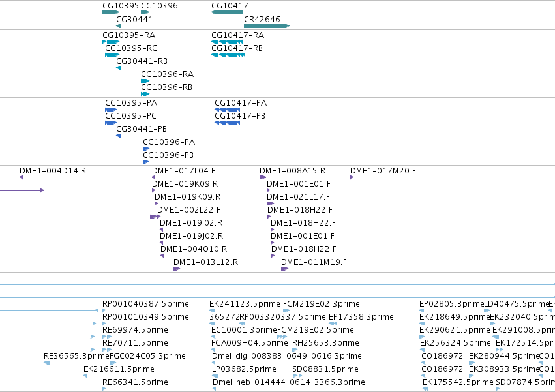This screenshot has width=555, height=392.
Task: Select transcript CG30441-RB
Action: [x=142, y=61]
